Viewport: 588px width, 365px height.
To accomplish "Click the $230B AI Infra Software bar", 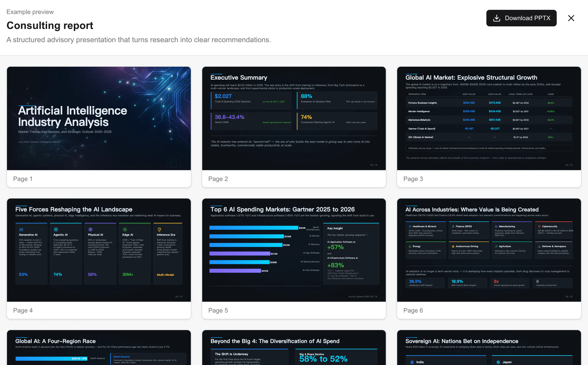I will [x=235, y=271].
